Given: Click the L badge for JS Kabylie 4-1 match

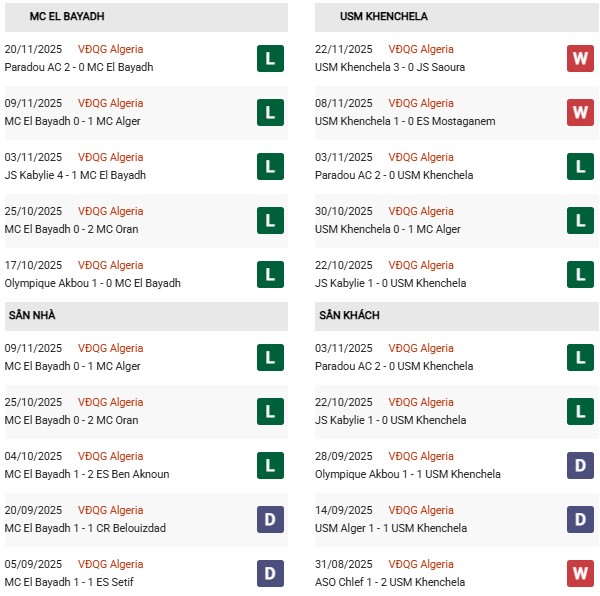Looking at the screenshot, I should click(x=269, y=167).
